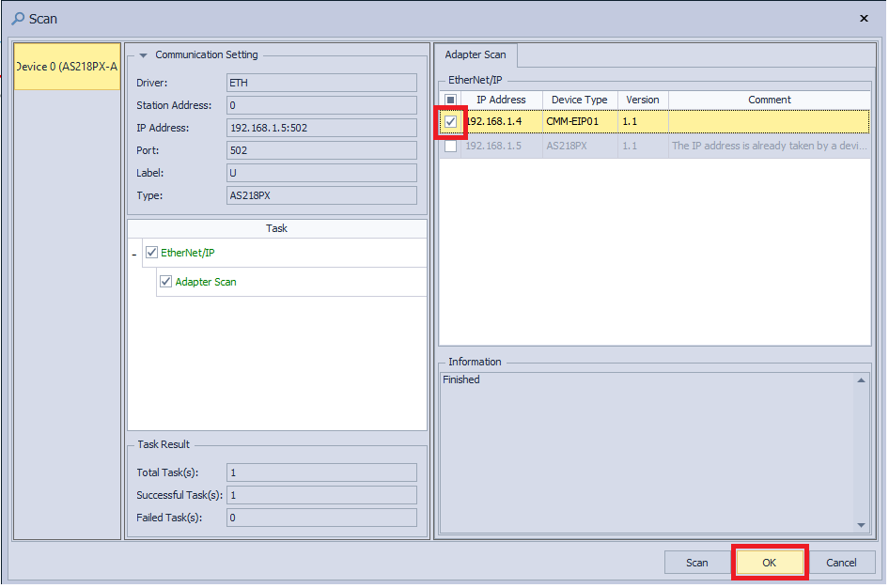Viewport: 889px width, 588px height.
Task: Confirm with the OK button
Action: [769, 563]
